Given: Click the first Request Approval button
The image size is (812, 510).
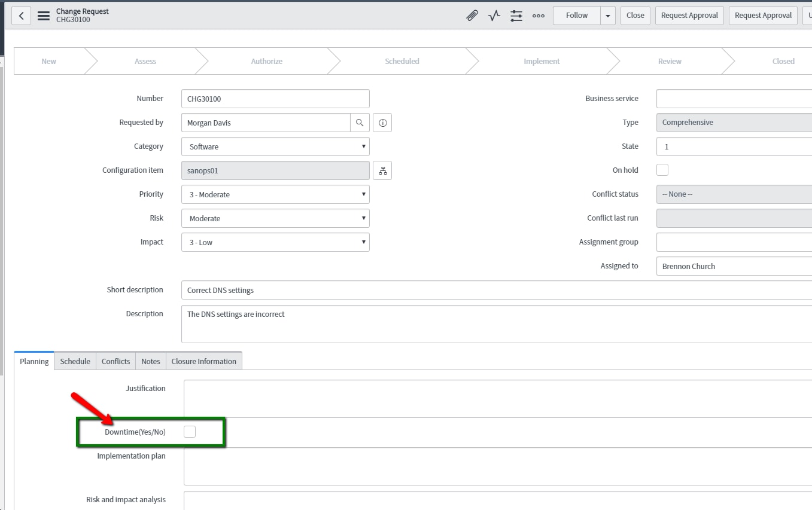Looking at the screenshot, I should pos(689,16).
